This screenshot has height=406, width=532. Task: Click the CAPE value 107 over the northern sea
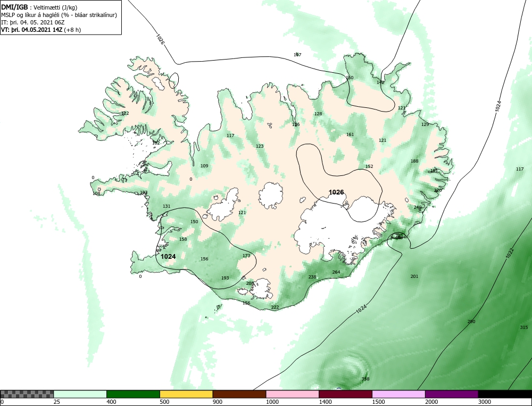tap(297, 55)
